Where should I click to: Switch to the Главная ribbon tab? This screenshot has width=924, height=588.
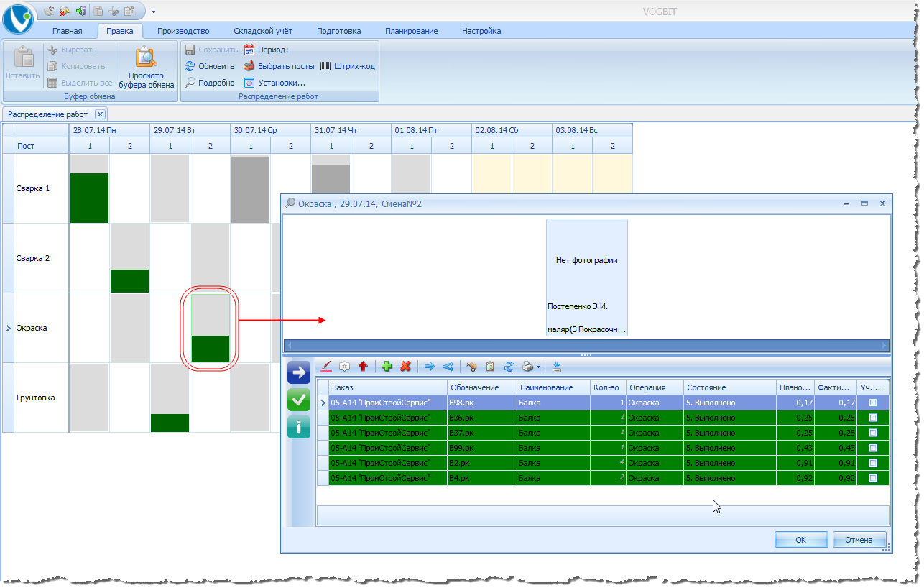[68, 31]
